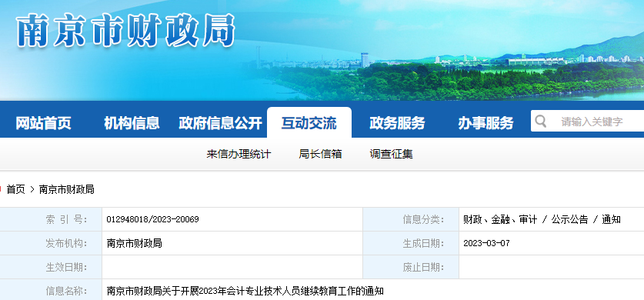Click the 索引号 label cell
The height and width of the screenshot is (300, 644).
tap(51, 219)
